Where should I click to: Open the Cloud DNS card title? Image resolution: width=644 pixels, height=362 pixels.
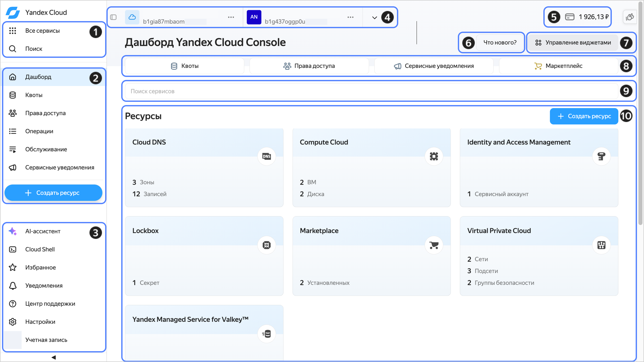click(149, 142)
